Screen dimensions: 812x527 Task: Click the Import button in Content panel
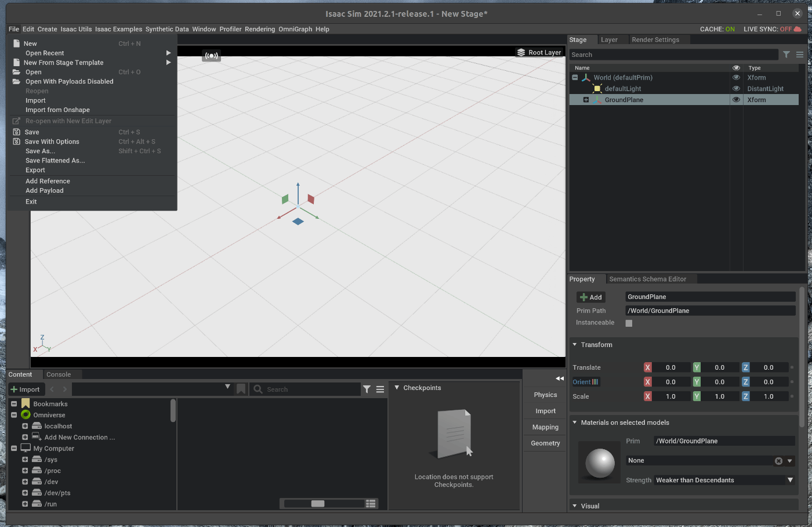(x=25, y=389)
